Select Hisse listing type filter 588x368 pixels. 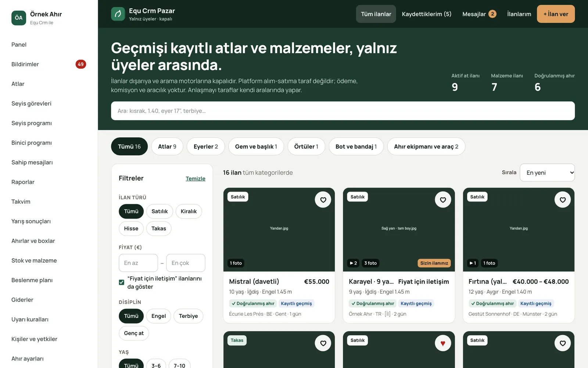pos(131,229)
